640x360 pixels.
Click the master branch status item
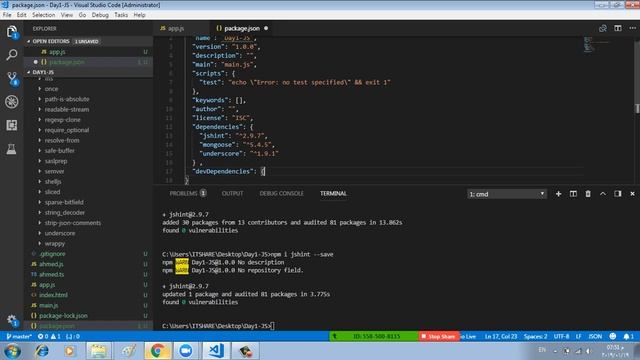pyautogui.click(x=19, y=336)
